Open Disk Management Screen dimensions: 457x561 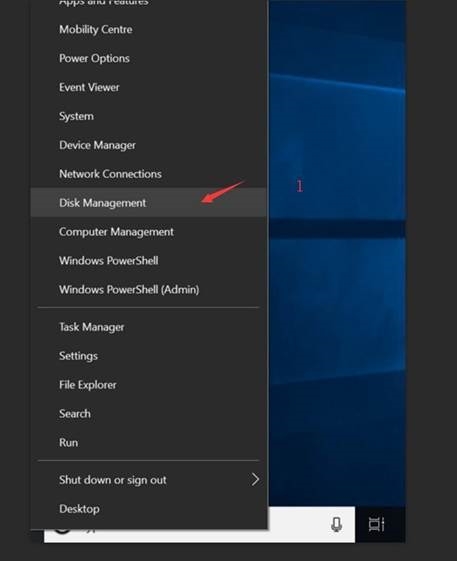(149, 203)
